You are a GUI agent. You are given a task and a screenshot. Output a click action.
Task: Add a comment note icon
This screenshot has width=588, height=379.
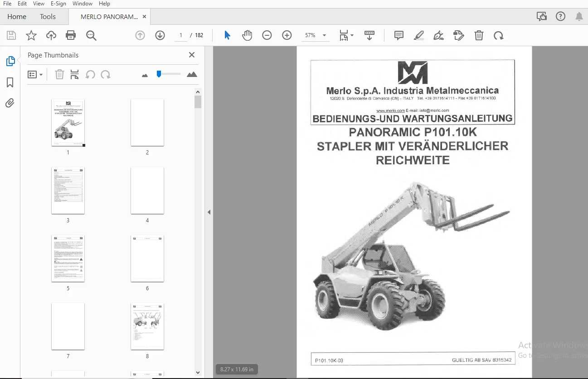[x=399, y=35]
